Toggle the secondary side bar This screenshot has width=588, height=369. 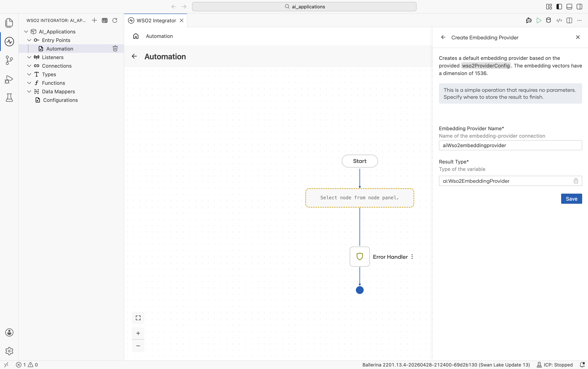click(x=579, y=7)
